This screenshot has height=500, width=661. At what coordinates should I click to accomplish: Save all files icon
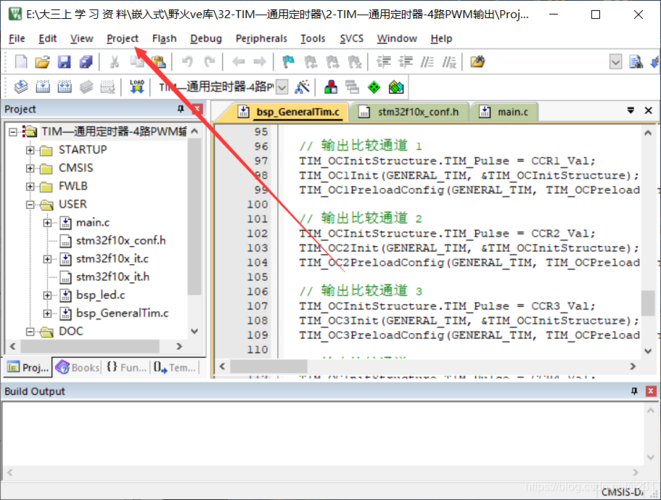[86, 62]
